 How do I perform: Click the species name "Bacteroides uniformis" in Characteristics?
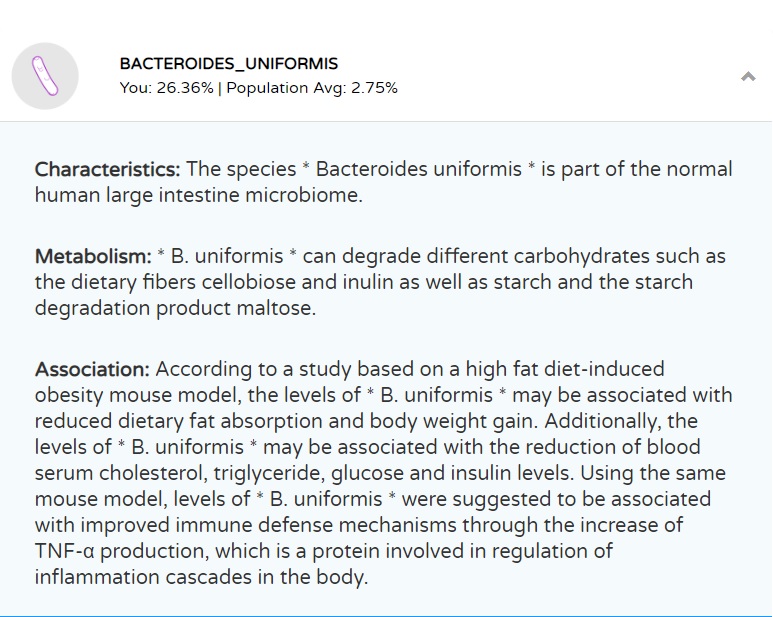tap(418, 169)
